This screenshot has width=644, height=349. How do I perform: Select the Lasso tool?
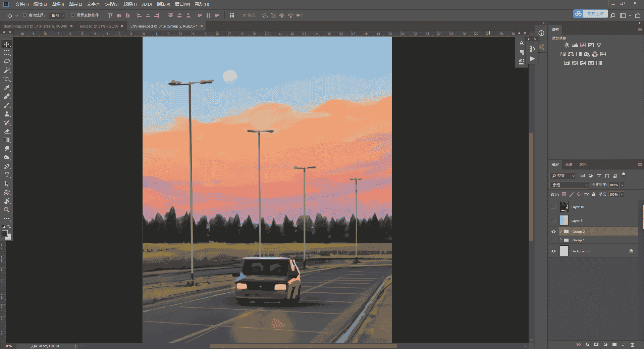pos(7,61)
